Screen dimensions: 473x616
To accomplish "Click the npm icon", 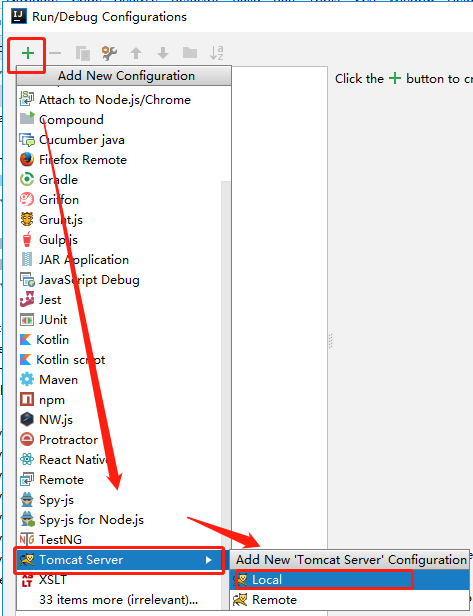I will pos(27,400).
